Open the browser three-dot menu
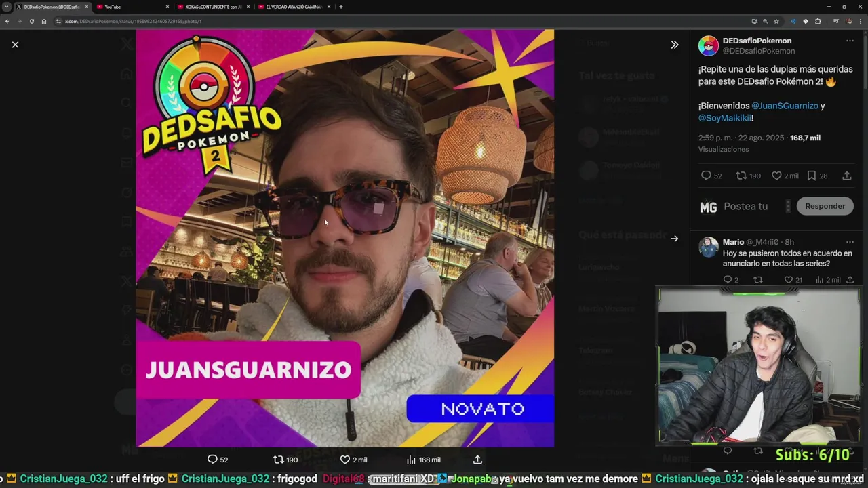The image size is (868, 488). click(x=861, y=21)
